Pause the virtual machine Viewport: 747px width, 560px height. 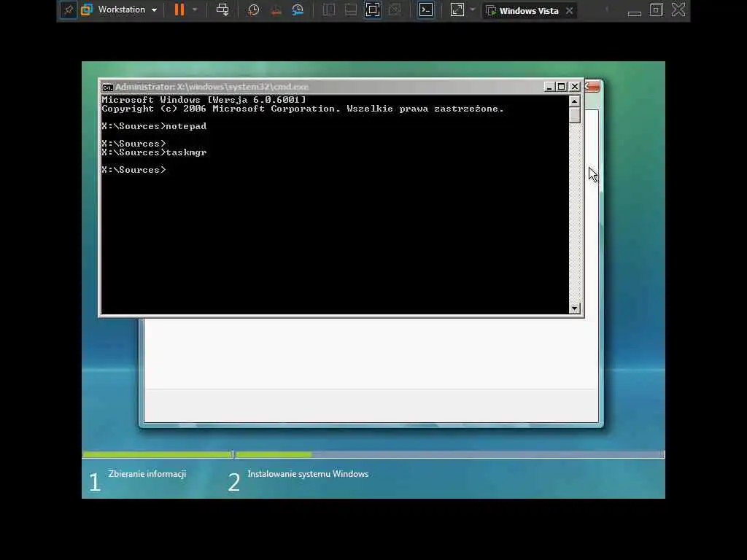(x=179, y=9)
